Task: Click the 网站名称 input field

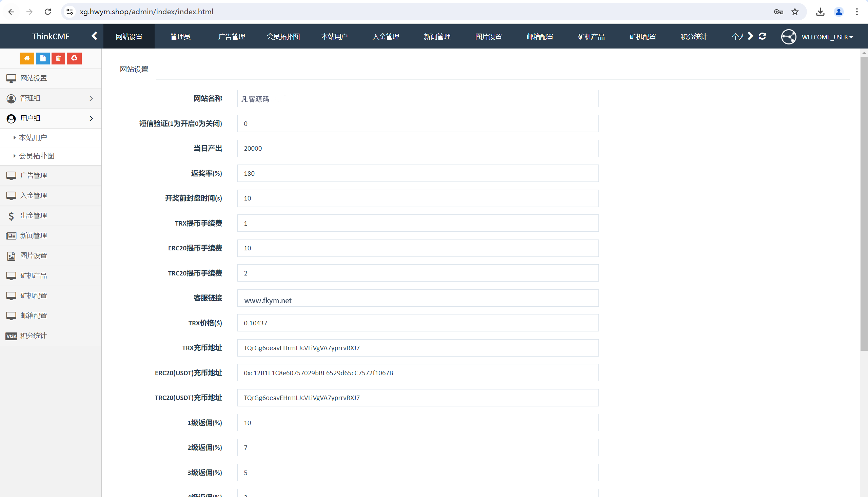Action: [x=418, y=98]
